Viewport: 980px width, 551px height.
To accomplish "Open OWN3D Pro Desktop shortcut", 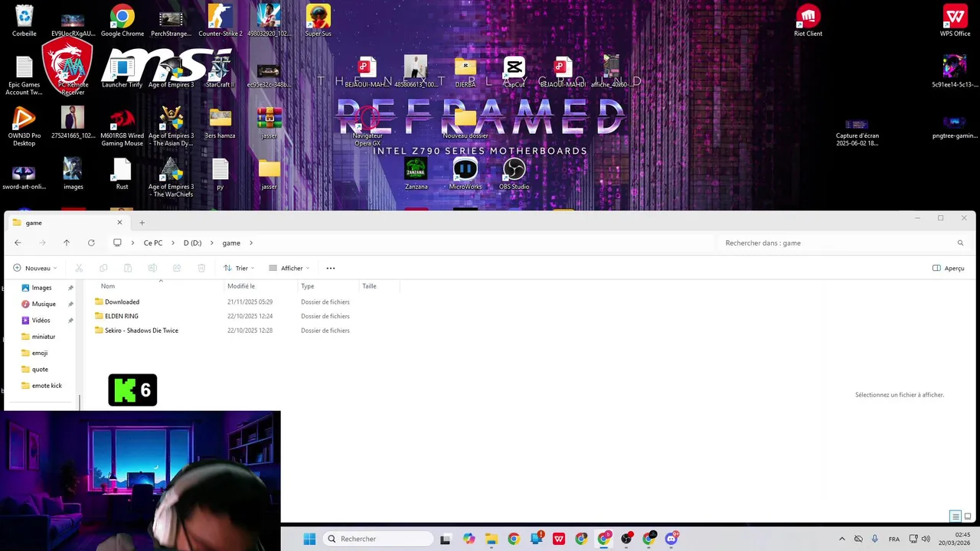I will point(24,127).
